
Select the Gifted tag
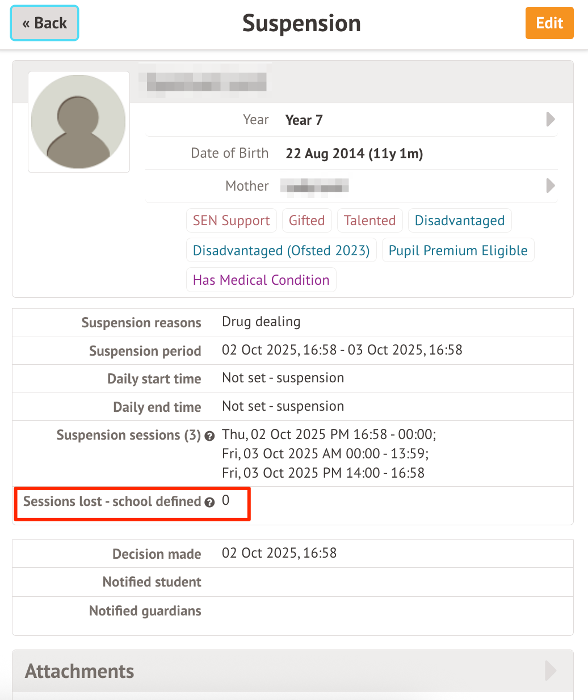click(x=306, y=221)
